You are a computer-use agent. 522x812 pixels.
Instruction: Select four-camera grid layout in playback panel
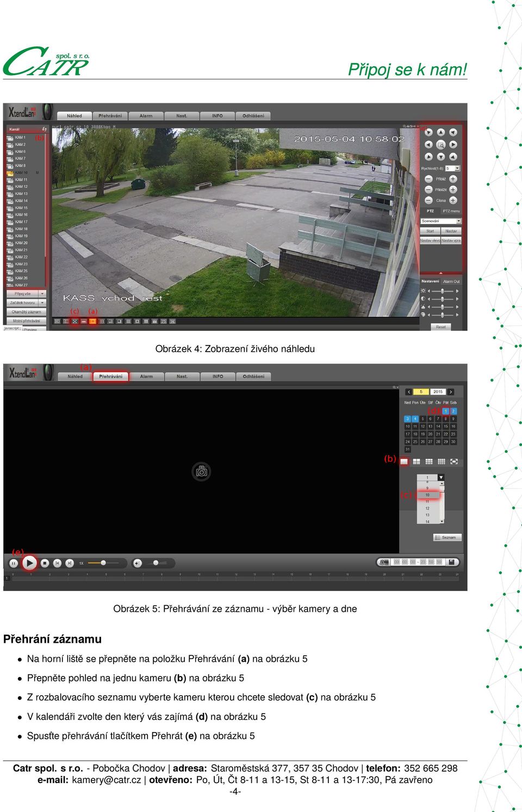pos(417,462)
